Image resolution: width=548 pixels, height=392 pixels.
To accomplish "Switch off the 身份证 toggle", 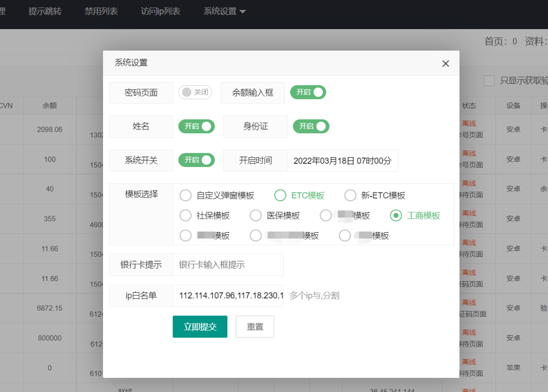I will pyautogui.click(x=311, y=126).
